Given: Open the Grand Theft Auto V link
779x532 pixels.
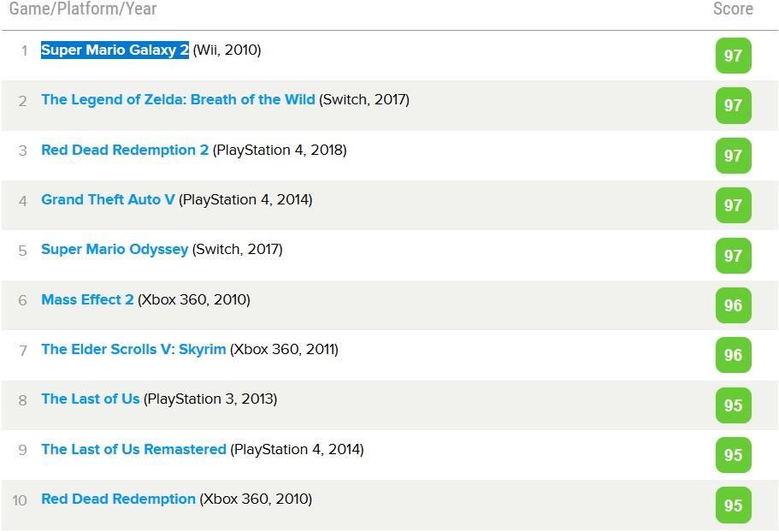Looking at the screenshot, I should 108,199.
